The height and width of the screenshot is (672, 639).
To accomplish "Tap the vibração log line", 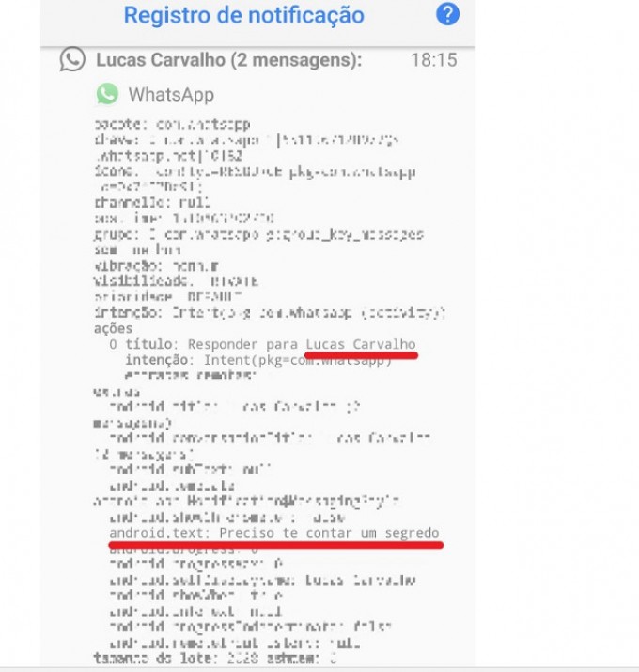I will pyautogui.click(x=156, y=266).
